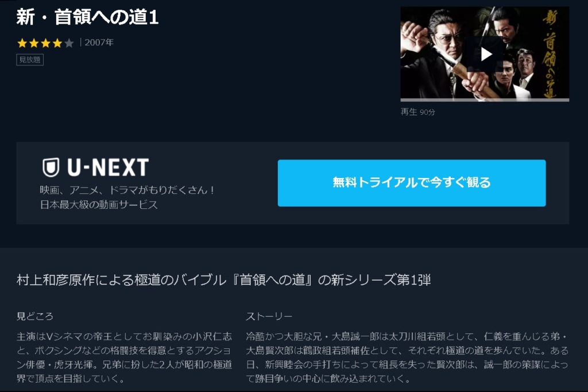Click the 再生 90分 label
Viewport: 588px width, 392px height.
pyautogui.click(x=418, y=112)
